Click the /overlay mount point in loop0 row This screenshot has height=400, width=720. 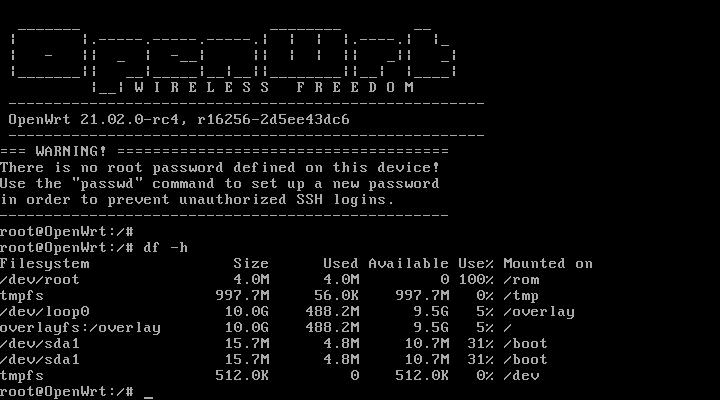tap(539, 312)
